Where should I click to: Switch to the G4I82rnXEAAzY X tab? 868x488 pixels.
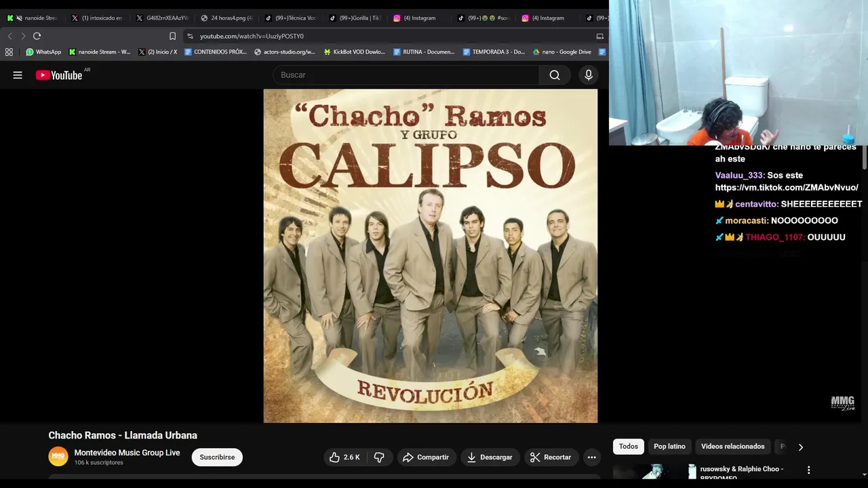click(163, 18)
